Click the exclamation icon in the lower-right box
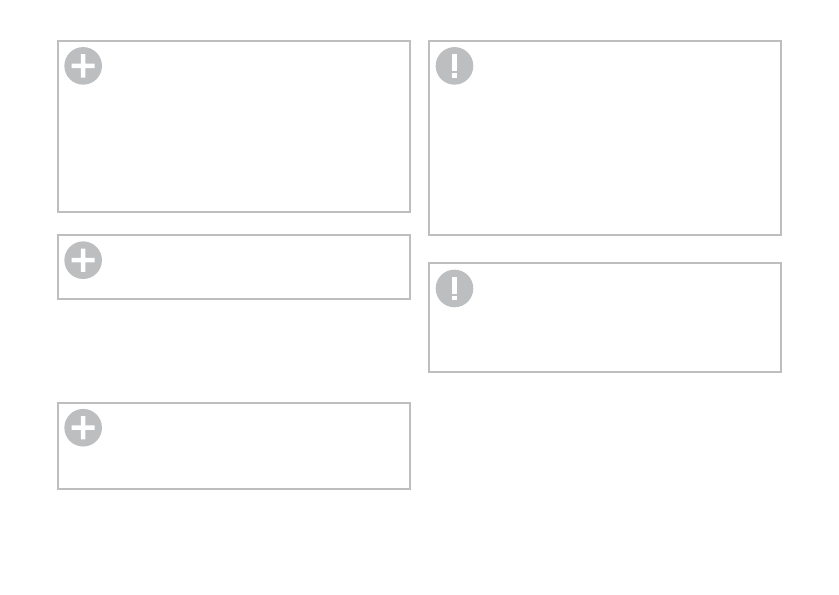 (x=454, y=289)
